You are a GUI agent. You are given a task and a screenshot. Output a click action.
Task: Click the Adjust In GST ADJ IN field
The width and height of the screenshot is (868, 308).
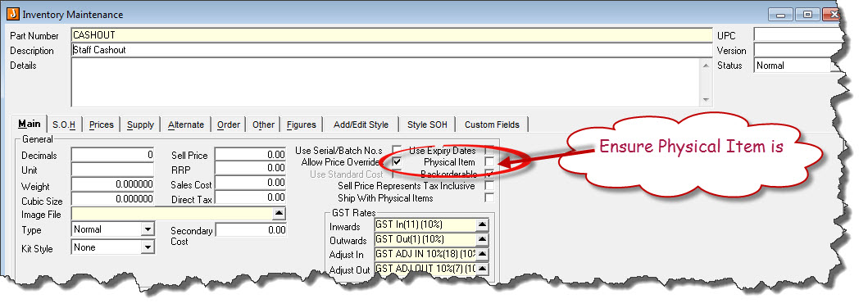pos(425,255)
